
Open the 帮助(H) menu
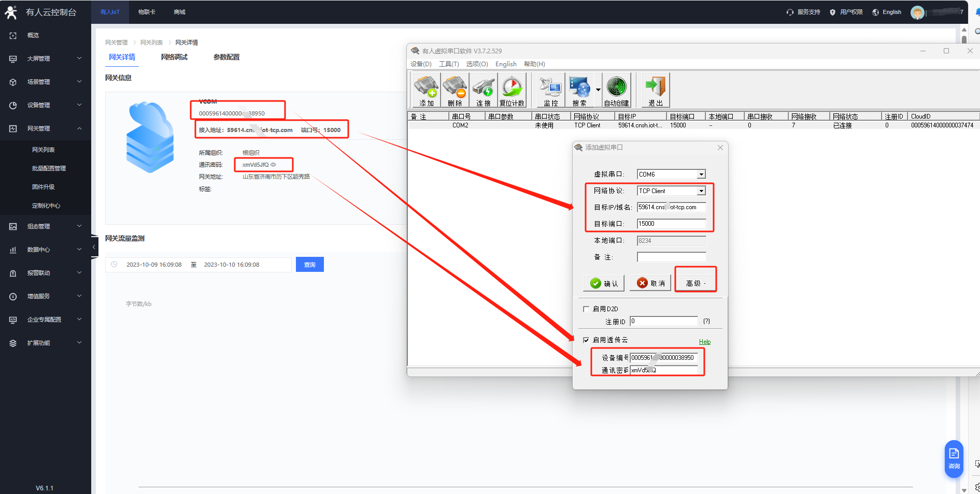(x=534, y=64)
